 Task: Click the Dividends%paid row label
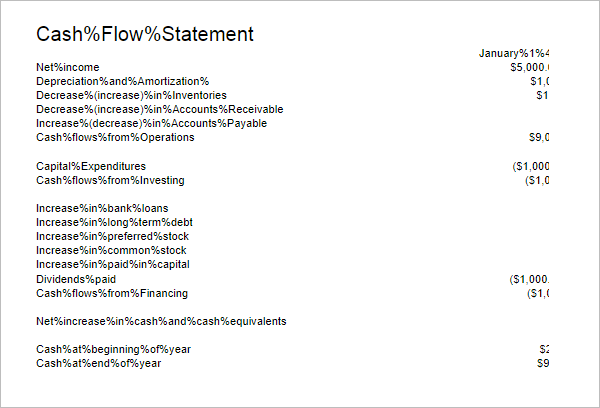pyautogui.click(x=76, y=279)
